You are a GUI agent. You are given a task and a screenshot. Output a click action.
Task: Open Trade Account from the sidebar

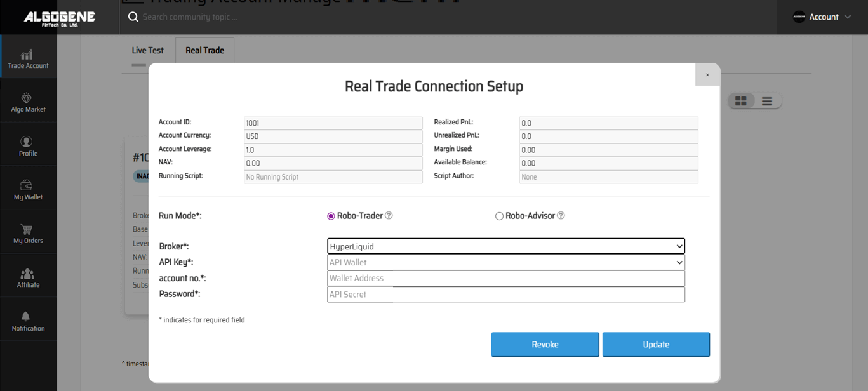[28, 58]
